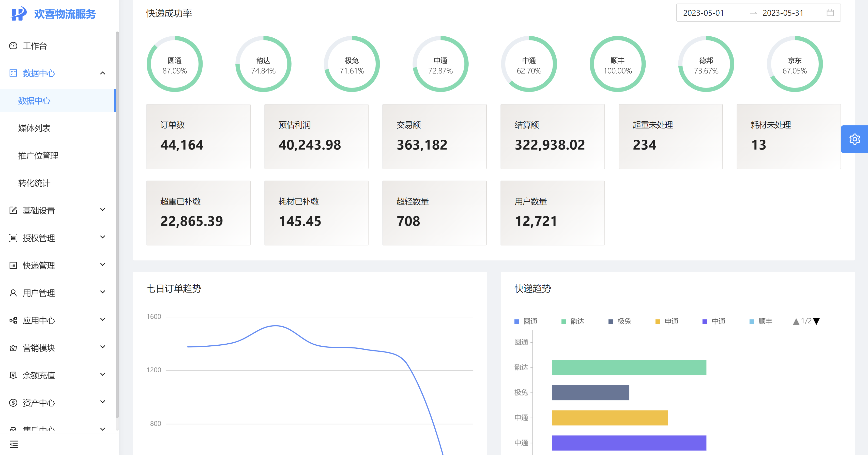Click the end date 2023-05-31 field
Image resolution: width=868 pixels, height=455 pixels.
tap(783, 13)
